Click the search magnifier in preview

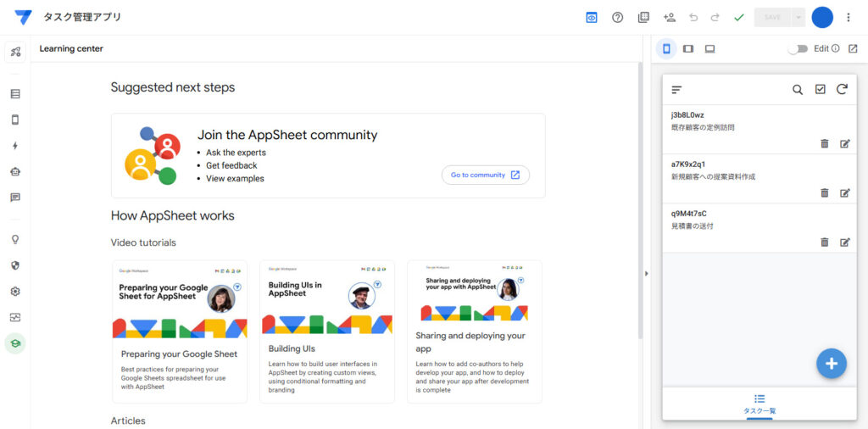[x=797, y=90]
